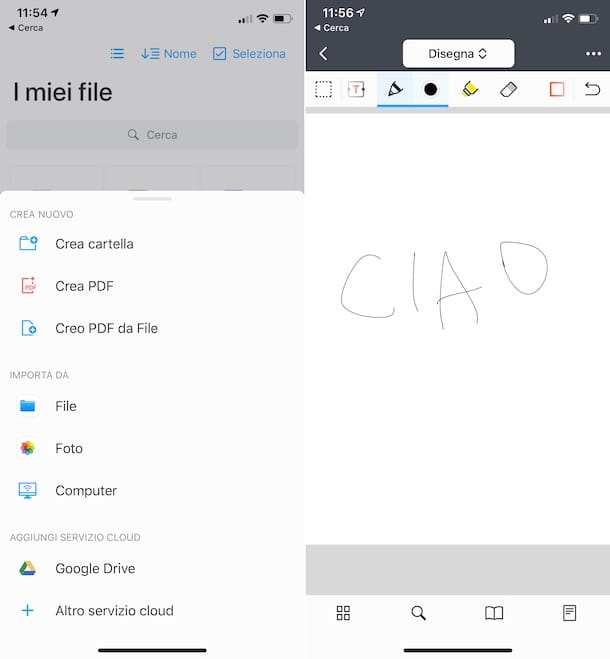Select the pen drawing tool

[x=394, y=89]
